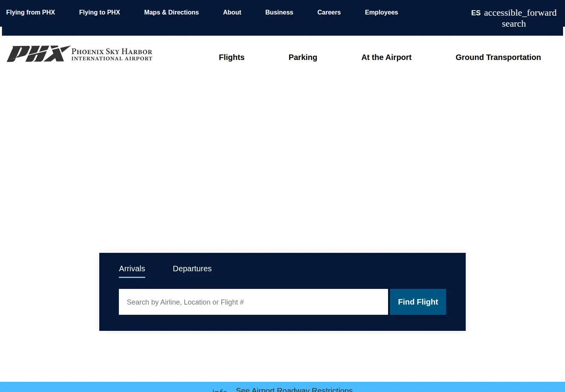Viewport: 565px width, 392px height.
Task: Open Maps & Directions link
Action: (x=171, y=12)
